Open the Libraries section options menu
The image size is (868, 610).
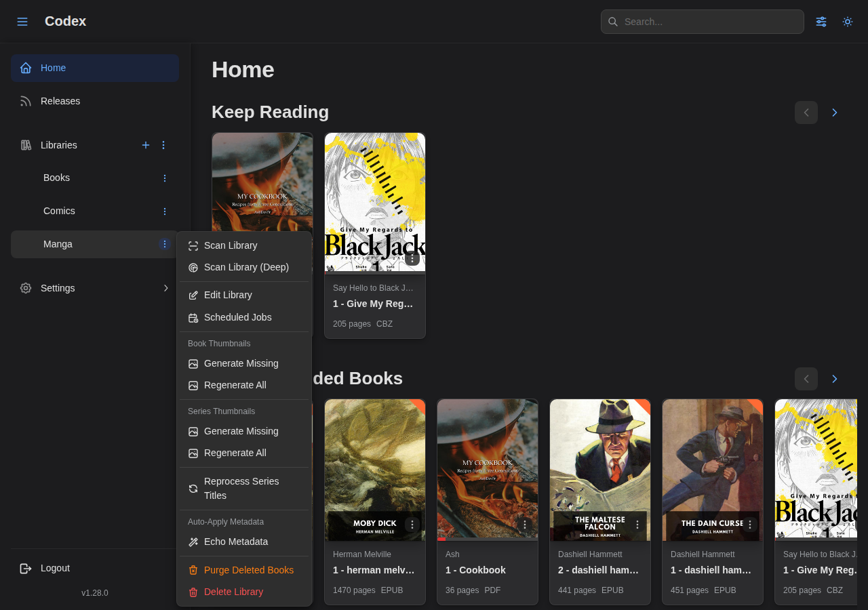coord(163,145)
